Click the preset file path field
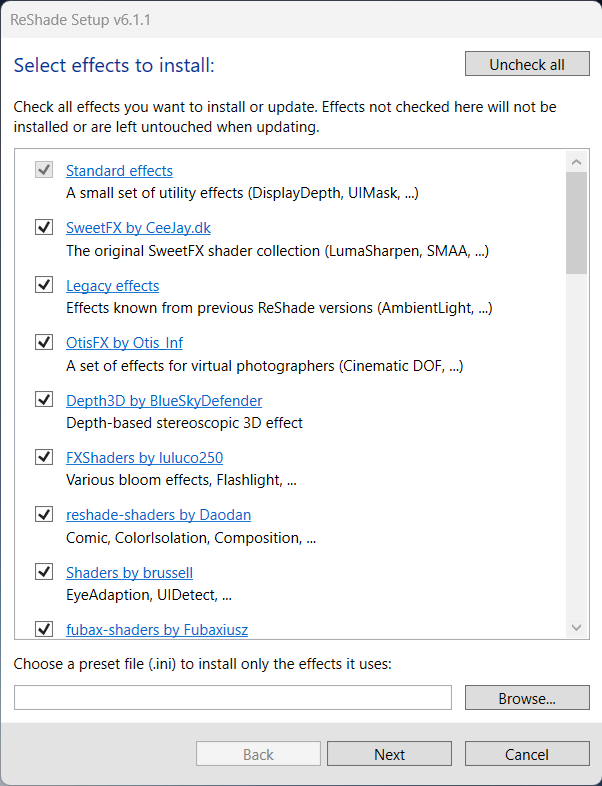Screen dimensions: 602x786 (233, 698)
